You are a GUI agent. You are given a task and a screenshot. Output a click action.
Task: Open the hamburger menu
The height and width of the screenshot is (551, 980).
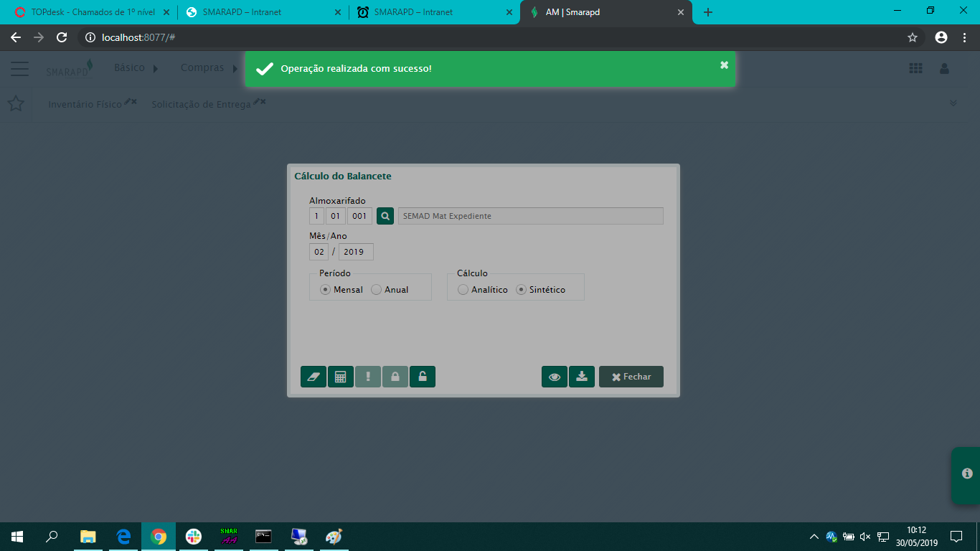(x=20, y=69)
